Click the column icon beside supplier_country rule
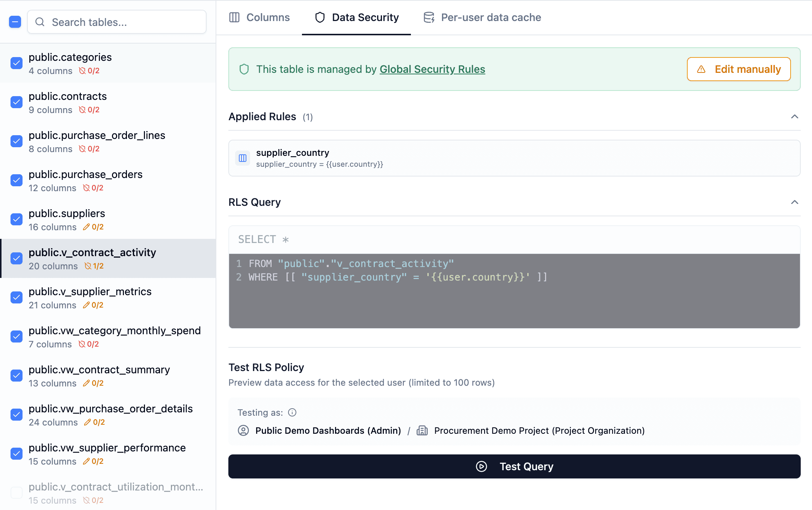The image size is (812, 510). (x=243, y=158)
